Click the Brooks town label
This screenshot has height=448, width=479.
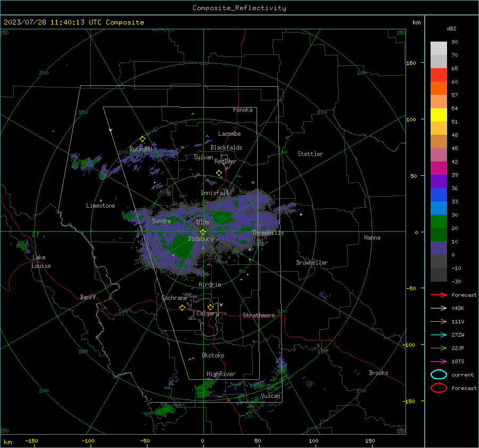378,373
